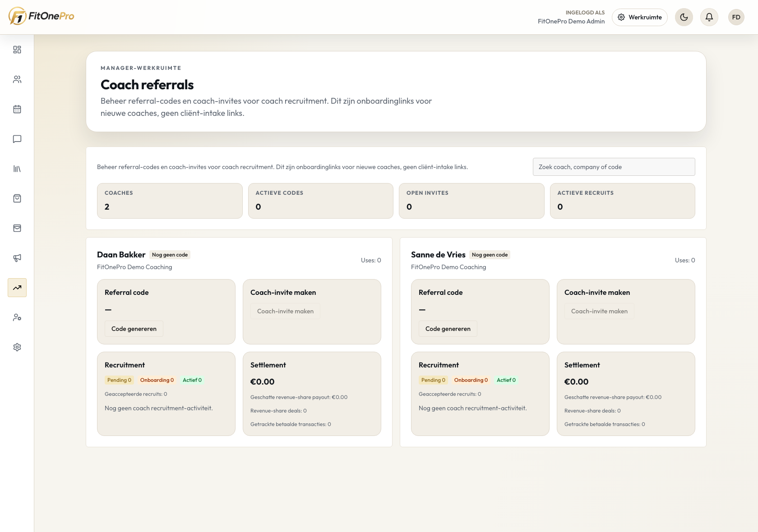Select the ACTIEVE CODES stat card
The height and width of the screenshot is (532, 758).
[x=321, y=201]
